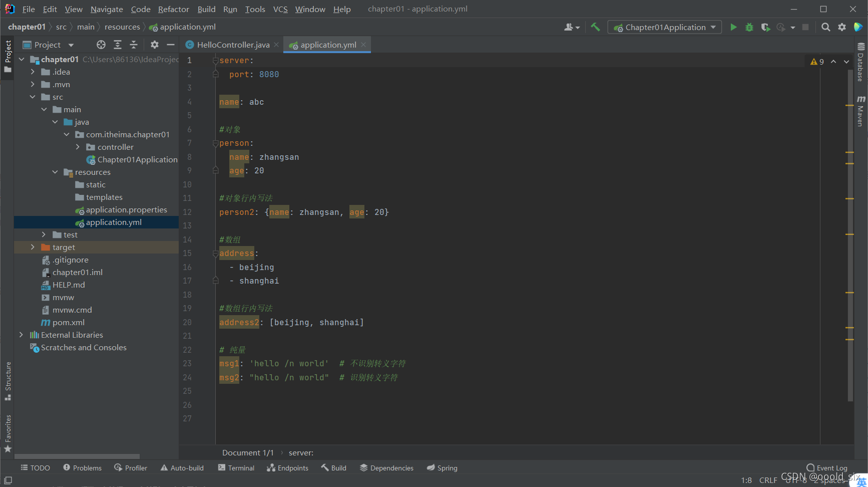Expand the target folder
The image size is (868, 487).
click(33, 247)
